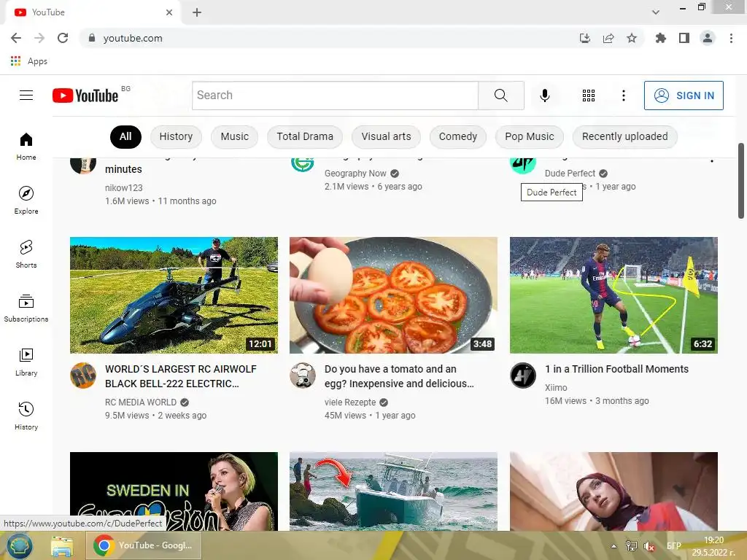
Task: Click the YouTube search input field
Action: coord(335,96)
